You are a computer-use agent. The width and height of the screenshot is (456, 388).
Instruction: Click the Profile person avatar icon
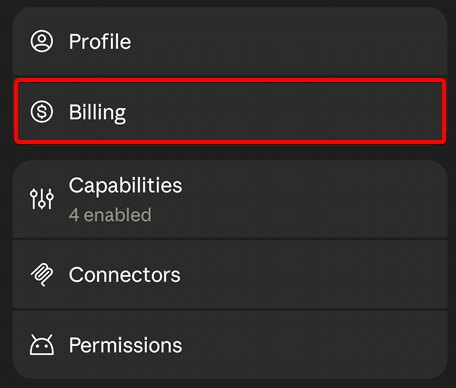pyautogui.click(x=42, y=41)
